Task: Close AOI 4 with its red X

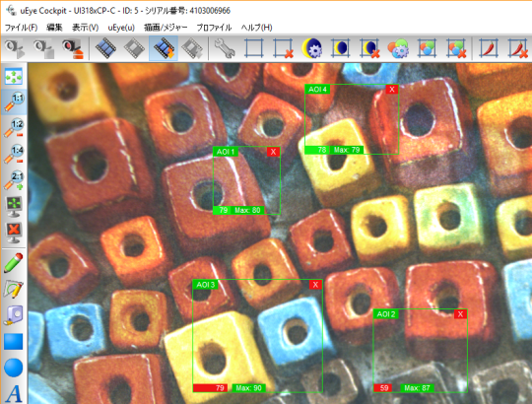Action: [x=392, y=90]
